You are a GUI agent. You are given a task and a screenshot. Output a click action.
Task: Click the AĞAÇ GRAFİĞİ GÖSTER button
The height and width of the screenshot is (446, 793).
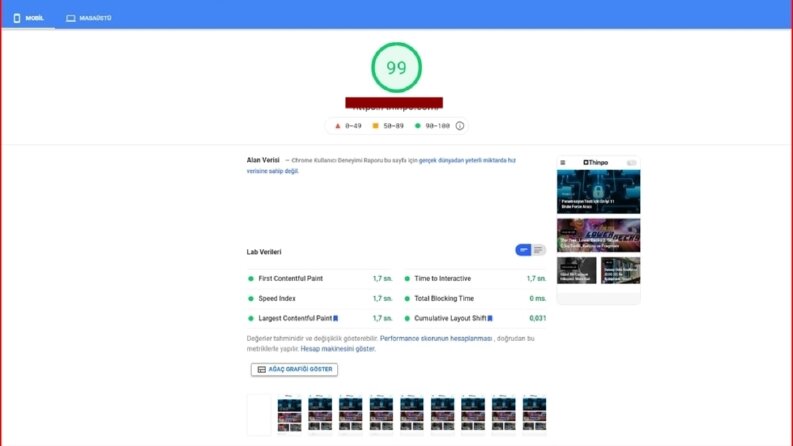click(294, 370)
